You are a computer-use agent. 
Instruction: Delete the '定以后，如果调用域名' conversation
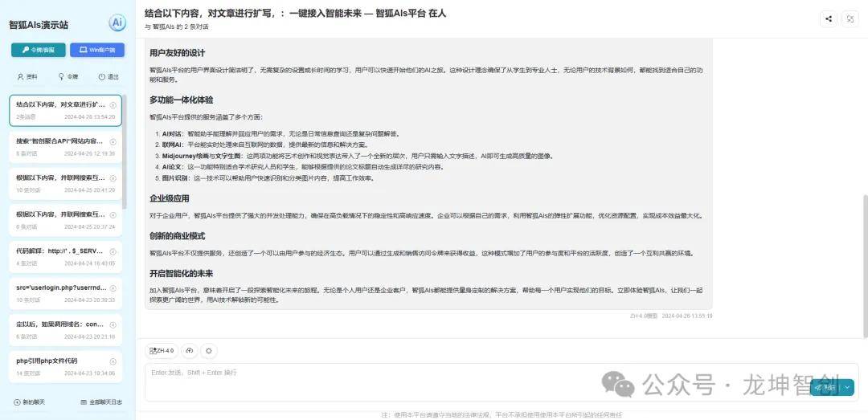coord(113,324)
